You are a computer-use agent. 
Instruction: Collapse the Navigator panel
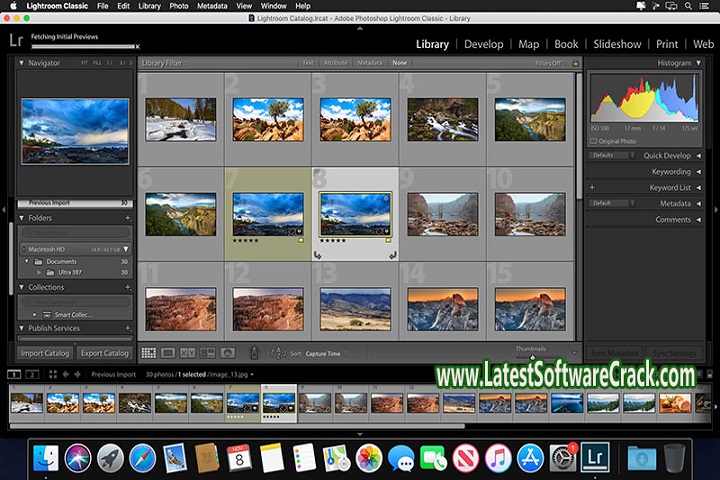[23, 62]
